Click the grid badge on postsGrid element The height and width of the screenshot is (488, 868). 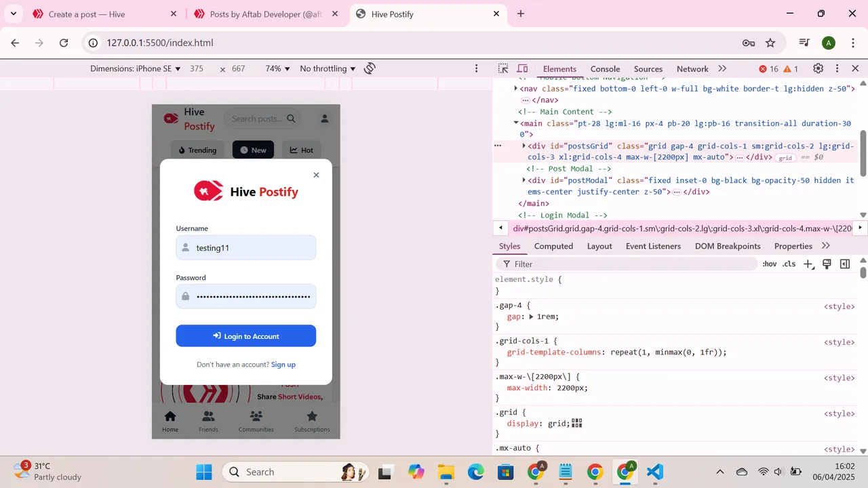coord(785,157)
